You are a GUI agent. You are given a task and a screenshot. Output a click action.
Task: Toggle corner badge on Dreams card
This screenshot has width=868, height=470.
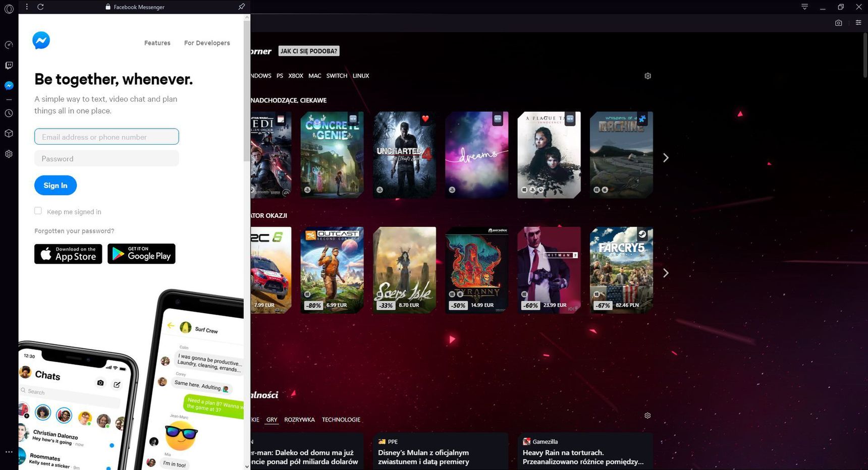pos(498,119)
